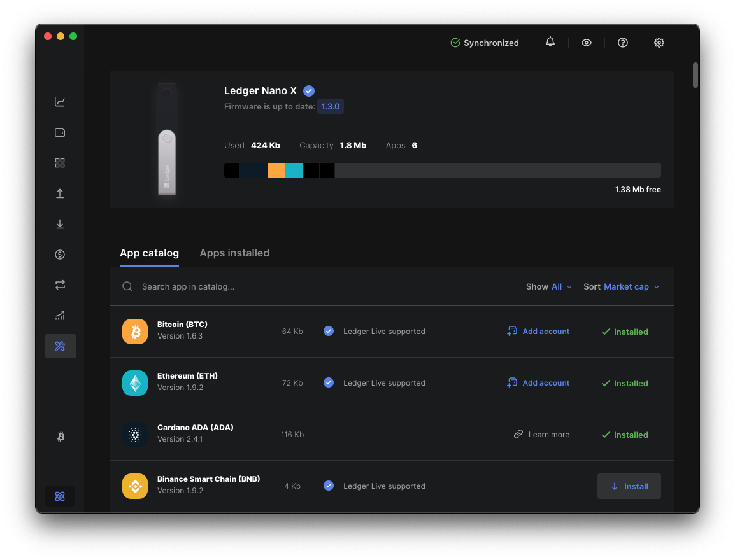This screenshot has height=560, width=735.
Task: Click the firmware version 1.3.0 badge
Action: coord(331,106)
